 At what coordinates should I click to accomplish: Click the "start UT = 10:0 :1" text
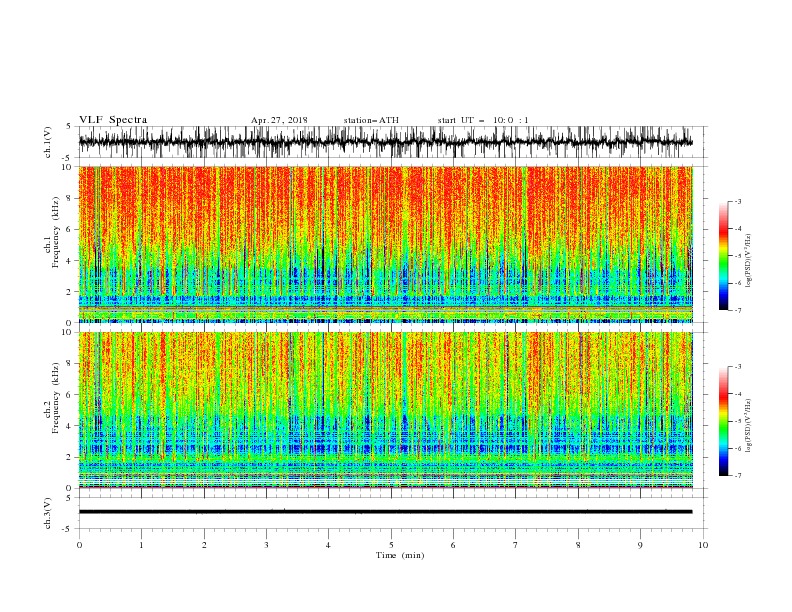click(x=483, y=120)
